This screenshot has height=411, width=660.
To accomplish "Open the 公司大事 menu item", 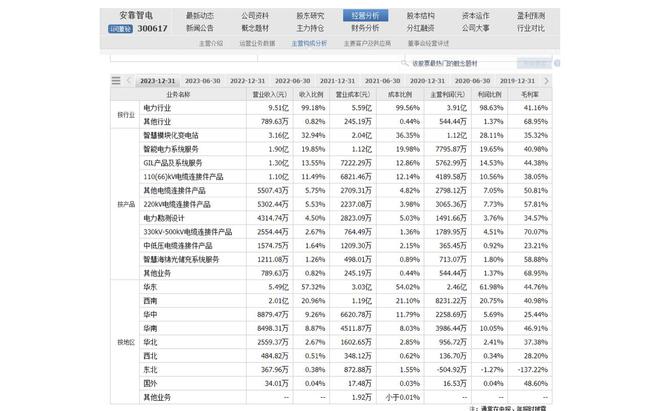I will tap(476, 28).
